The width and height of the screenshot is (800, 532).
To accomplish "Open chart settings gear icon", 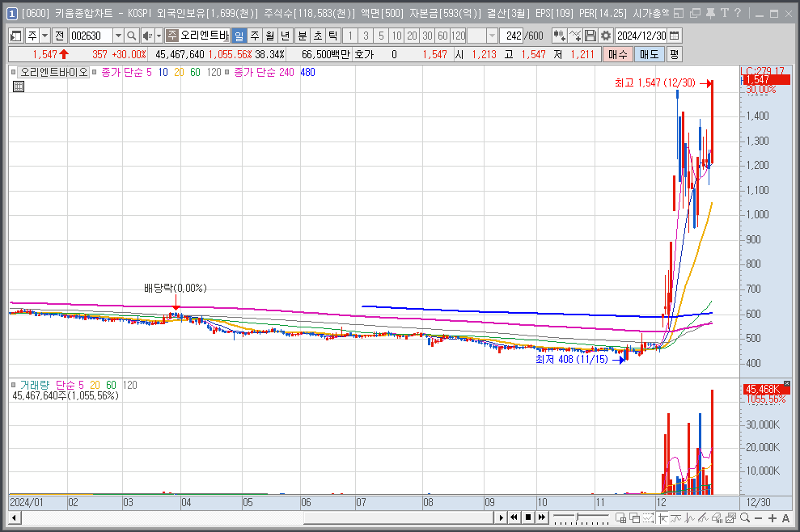I will tap(606, 36).
